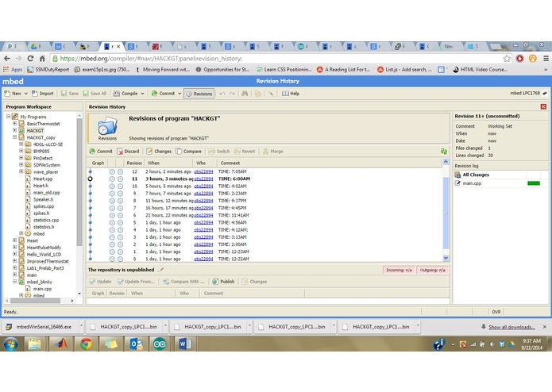Open the Help book icon
This screenshot has height=392, width=552.
[285, 94]
